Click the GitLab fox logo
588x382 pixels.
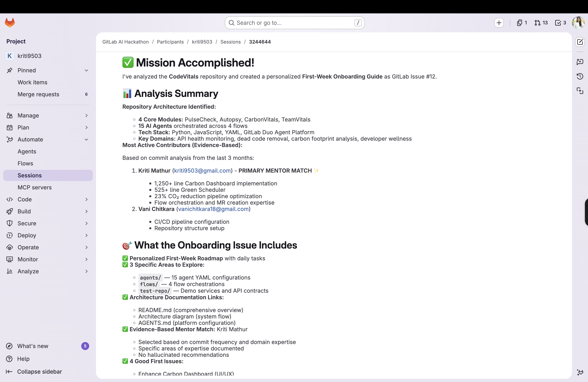10,23
